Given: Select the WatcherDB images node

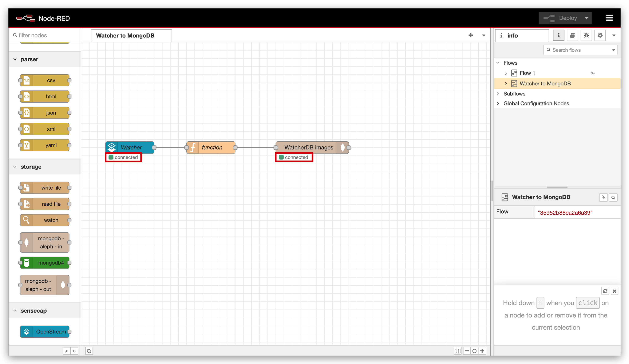Looking at the screenshot, I should click(312, 147).
